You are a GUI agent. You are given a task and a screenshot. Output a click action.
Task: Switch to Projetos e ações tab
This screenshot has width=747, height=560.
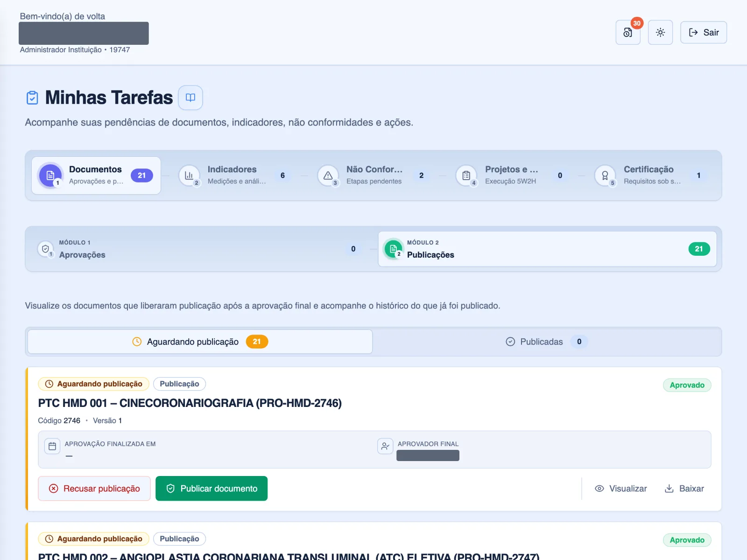coord(512,175)
